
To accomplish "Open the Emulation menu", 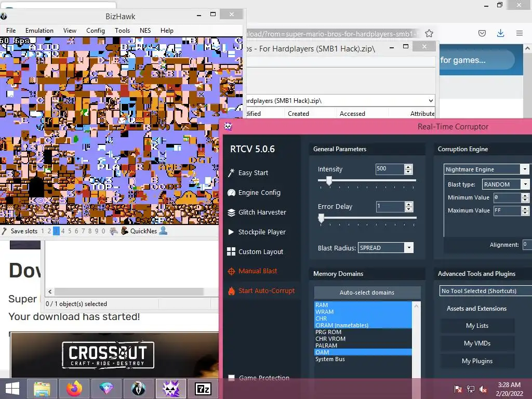I will pos(39,31).
